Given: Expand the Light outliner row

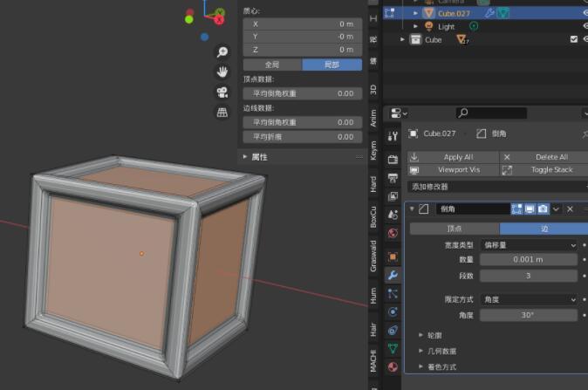Looking at the screenshot, I should (x=415, y=26).
